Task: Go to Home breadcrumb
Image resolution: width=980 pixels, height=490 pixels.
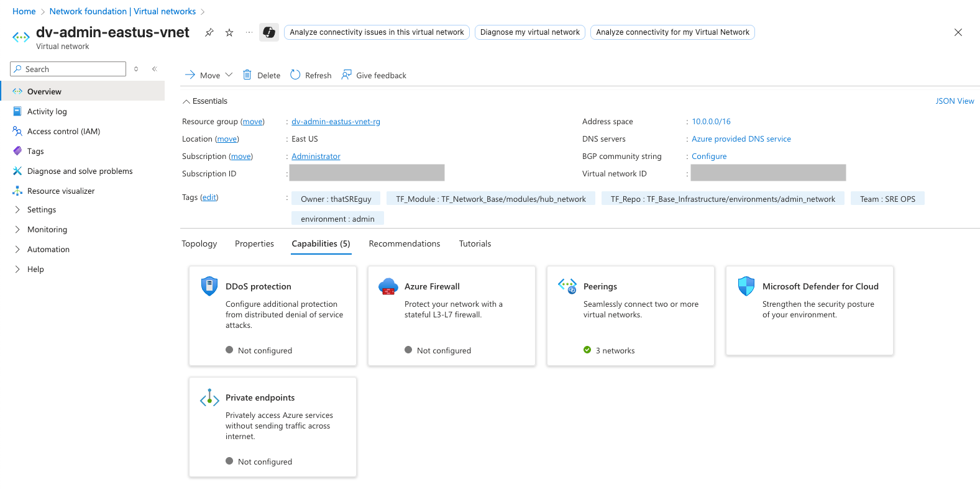Action: pyautogui.click(x=24, y=11)
